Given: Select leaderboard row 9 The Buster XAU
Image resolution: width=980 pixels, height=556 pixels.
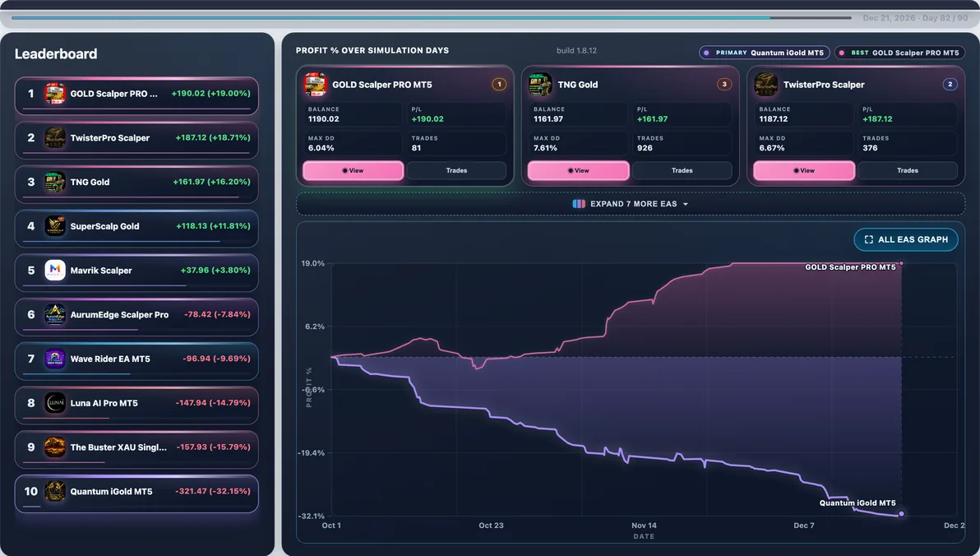Looking at the screenshot, I should click(x=136, y=449).
